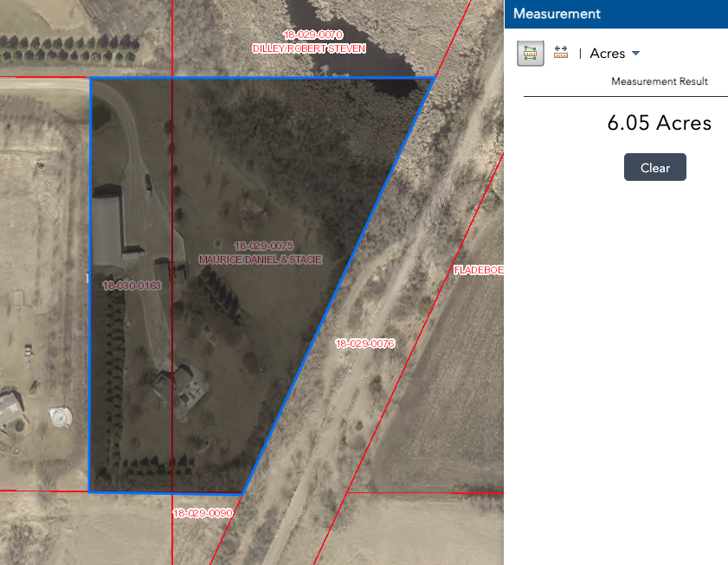Click the MAURICE/DANIEL & STACIE owner label
The height and width of the screenshot is (565, 728).
[261, 260]
